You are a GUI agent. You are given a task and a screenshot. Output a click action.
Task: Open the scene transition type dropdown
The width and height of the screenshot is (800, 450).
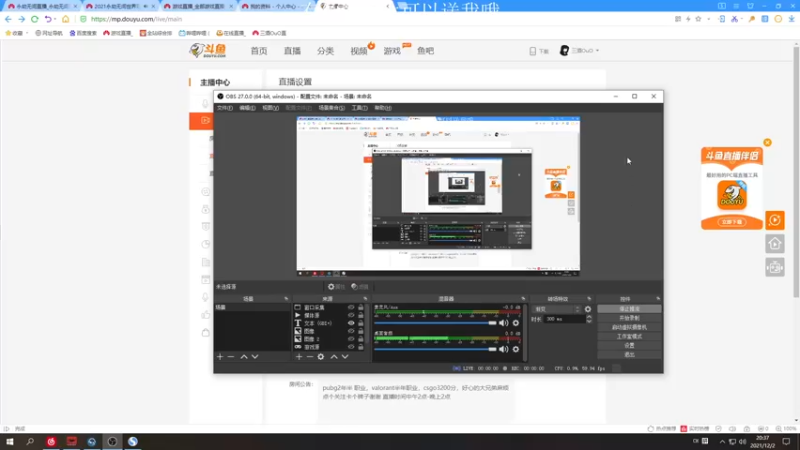(x=557, y=309)
